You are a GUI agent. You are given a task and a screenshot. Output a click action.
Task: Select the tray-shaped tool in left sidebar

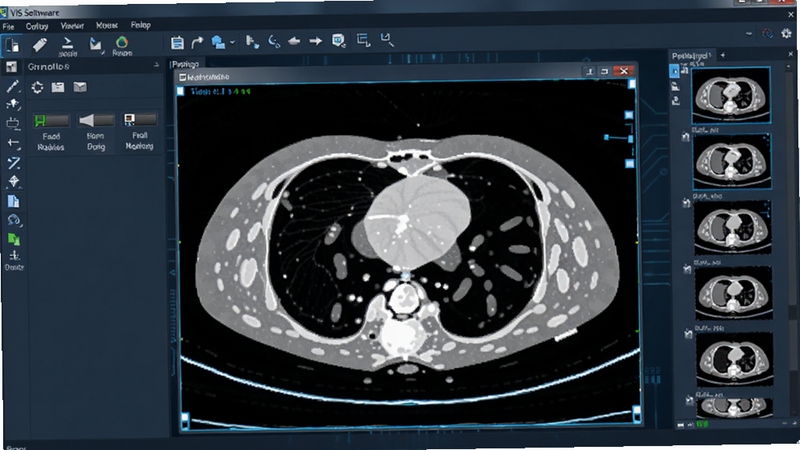(13, 123)
